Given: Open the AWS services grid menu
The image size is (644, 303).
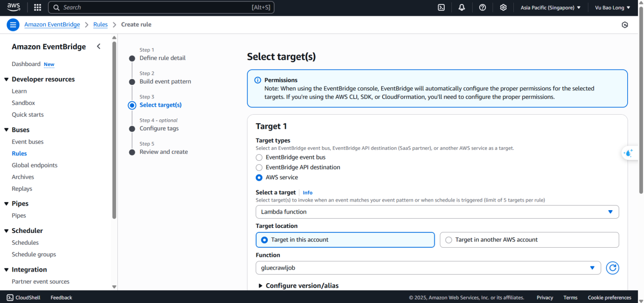Looking at the screenshot, I should 38,8.
